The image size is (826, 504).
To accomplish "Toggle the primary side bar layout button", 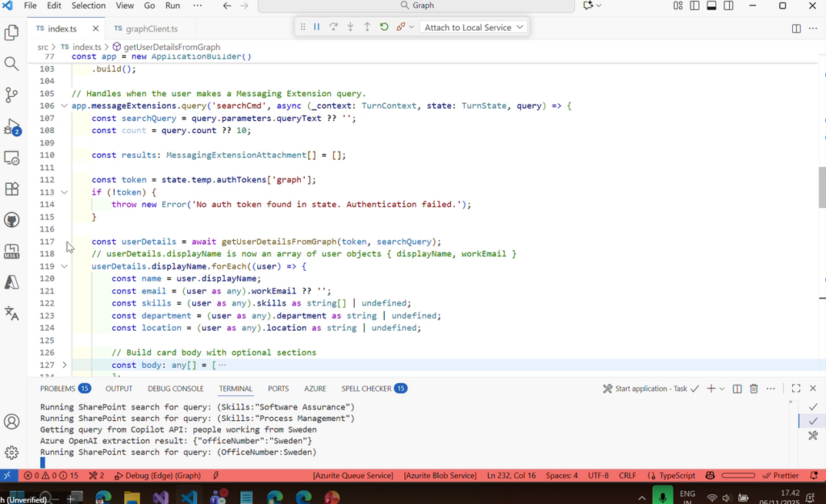I will click(x=695, y=6).
